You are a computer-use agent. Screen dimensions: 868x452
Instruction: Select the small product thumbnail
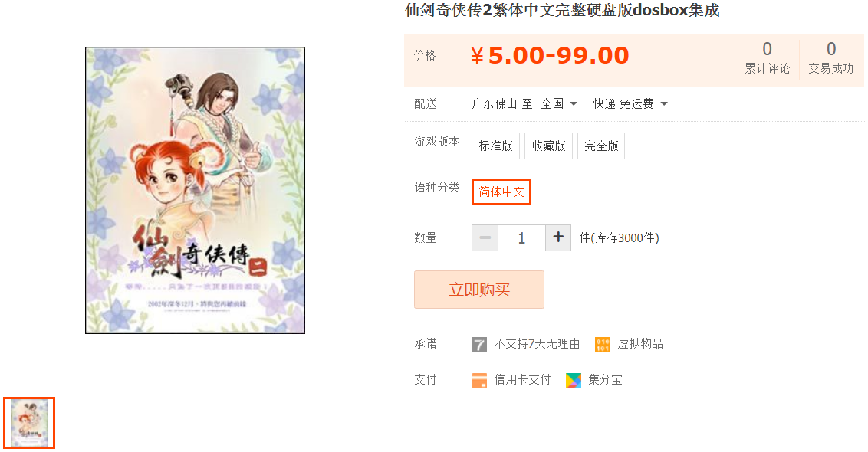point(29,423)
